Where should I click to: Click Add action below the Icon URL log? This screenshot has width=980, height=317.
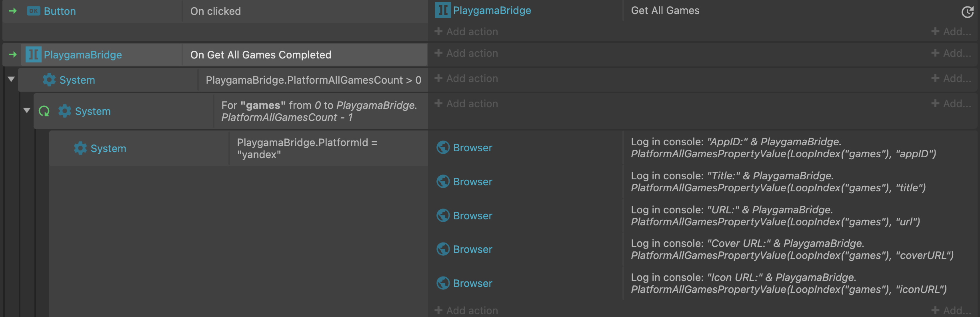(466, 310)
